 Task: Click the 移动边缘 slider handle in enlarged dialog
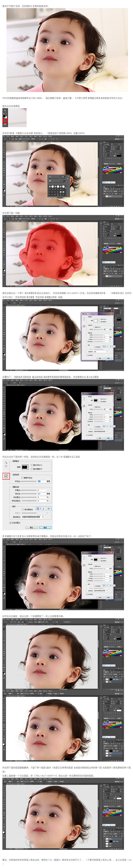pyautogui.click(x=29, y=501)
